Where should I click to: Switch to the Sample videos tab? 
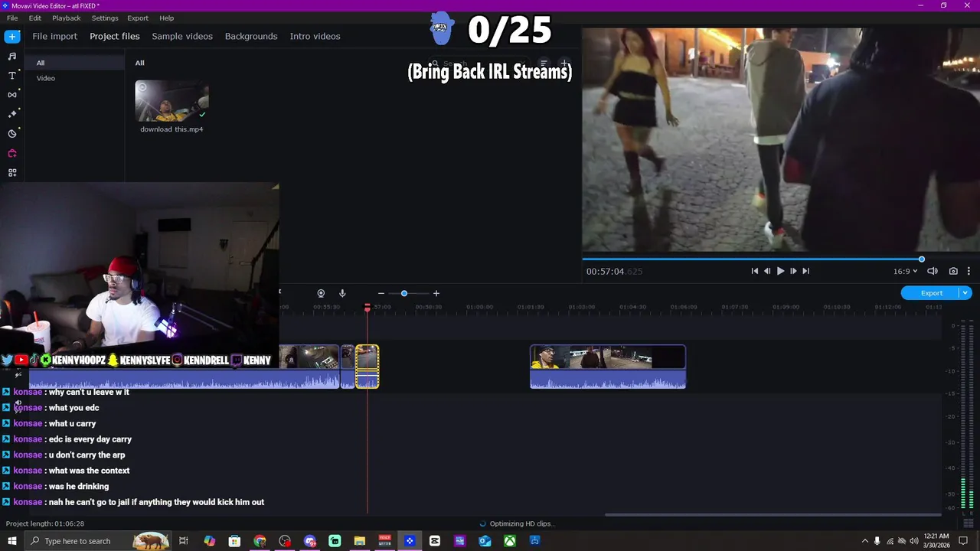(182, 36)
